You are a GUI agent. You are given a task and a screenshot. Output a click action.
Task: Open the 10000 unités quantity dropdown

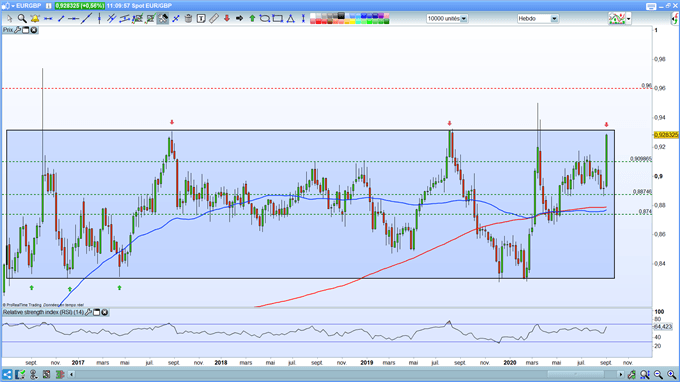point(447,19)
